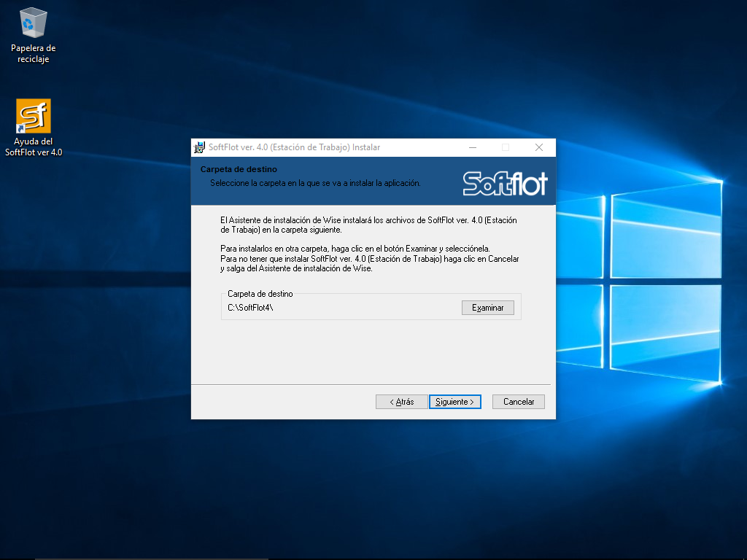Abort the installation with Cancelar
The width and height of the screenshot is (747, 560).
pyautogui.click(x=519, y=402)
